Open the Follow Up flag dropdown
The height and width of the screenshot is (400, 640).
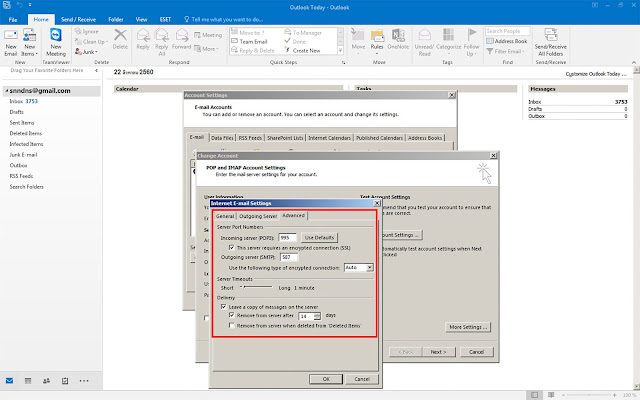point(471,42)
